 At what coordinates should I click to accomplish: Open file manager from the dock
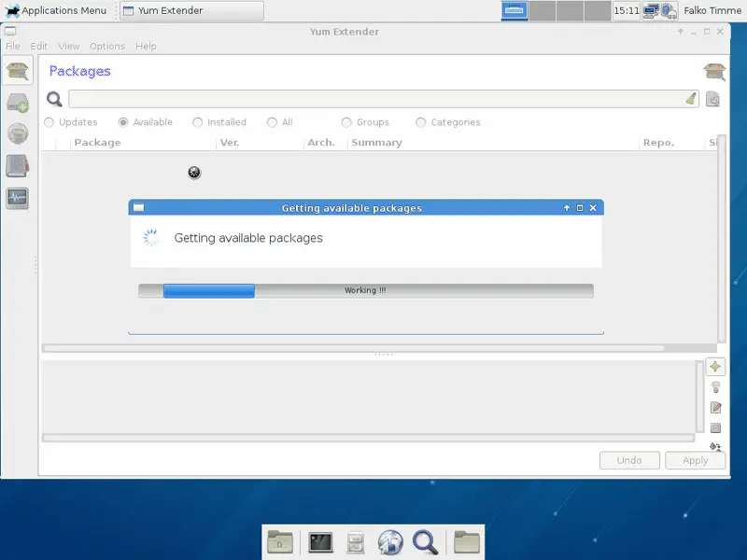tap(280, 542)
